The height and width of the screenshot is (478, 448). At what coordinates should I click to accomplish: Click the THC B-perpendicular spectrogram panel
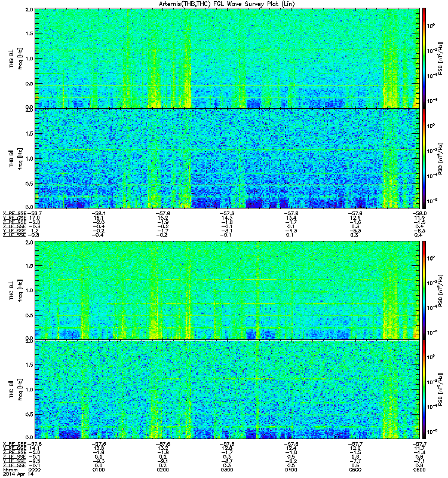point(228,290)
